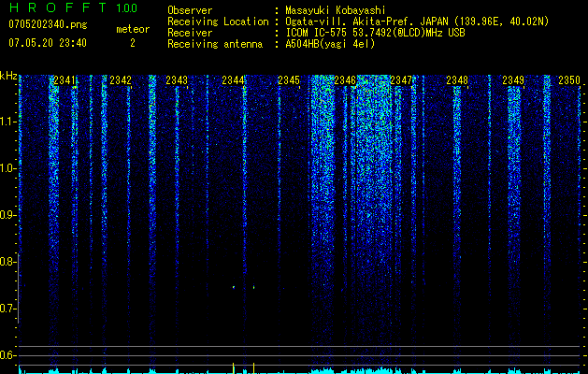This screenshot has height=374, width=588.
Task: Click the 2345 time marker
Action: (289, 80)
